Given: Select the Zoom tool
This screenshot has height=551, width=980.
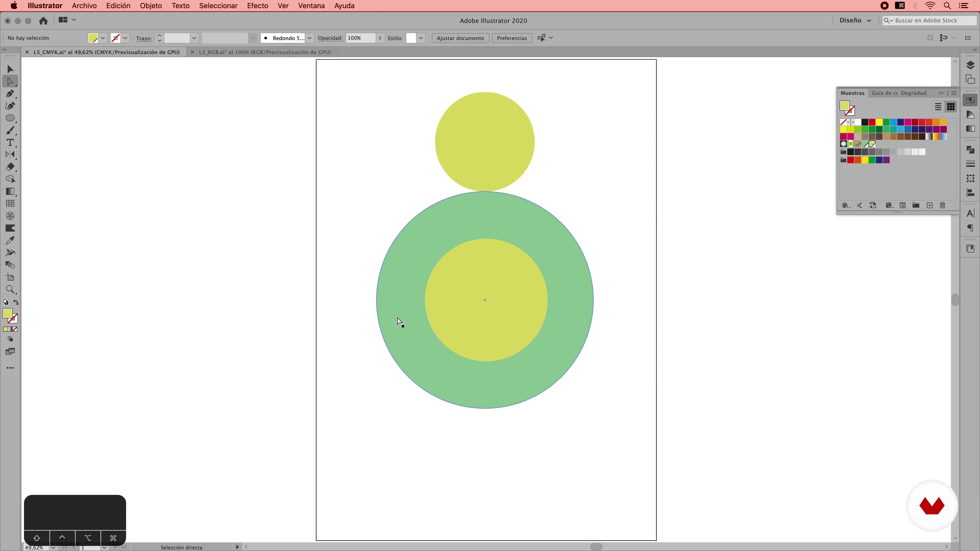Looking at the screenshot, I should click(10, 289).
